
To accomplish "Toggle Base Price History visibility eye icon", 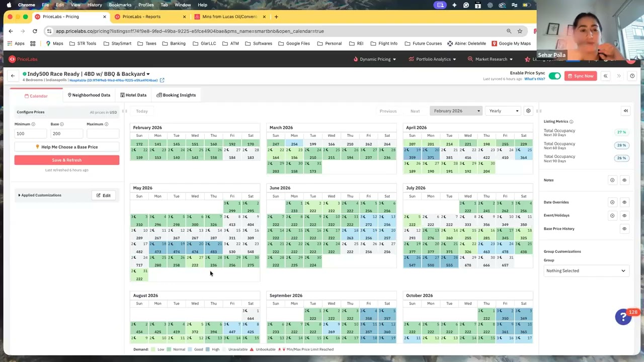I will point(624,229).
